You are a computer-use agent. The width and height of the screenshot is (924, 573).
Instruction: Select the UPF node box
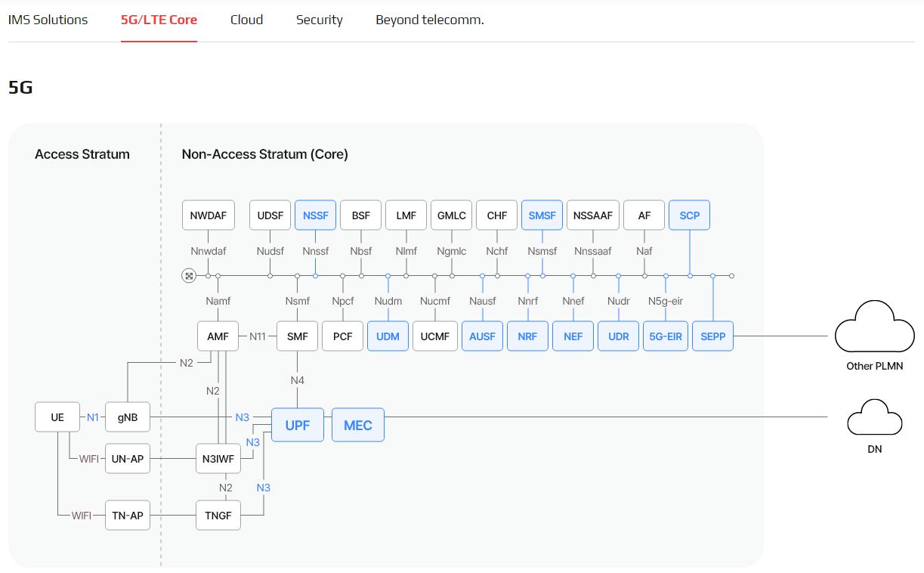pos(298,426)
